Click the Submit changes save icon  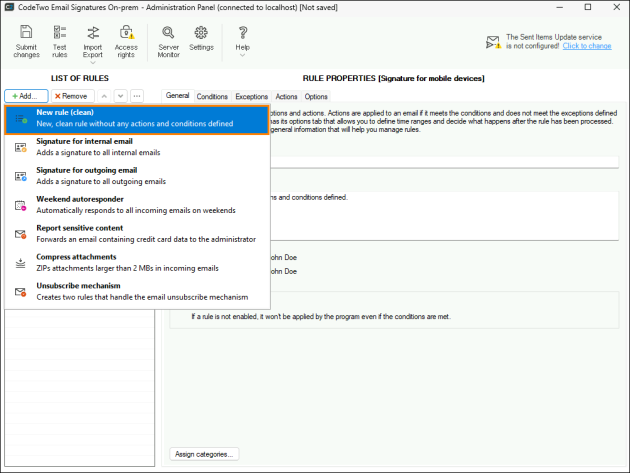(x=26, y=32)
